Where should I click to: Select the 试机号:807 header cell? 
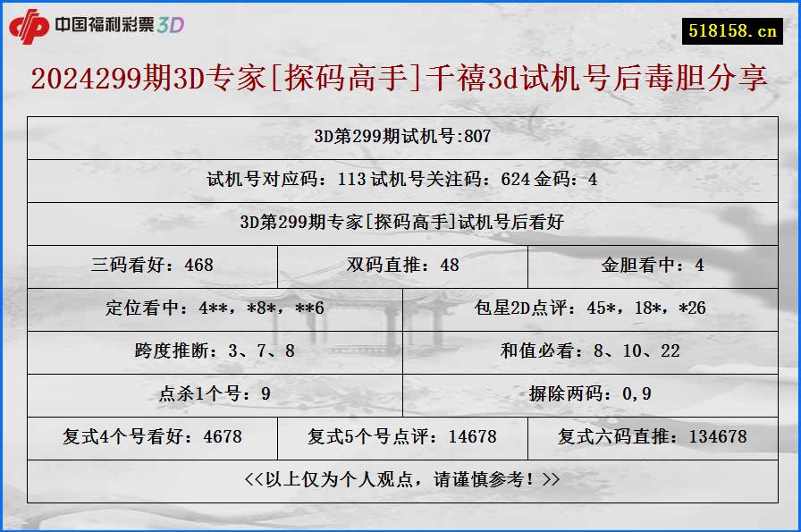coord(400,137)
